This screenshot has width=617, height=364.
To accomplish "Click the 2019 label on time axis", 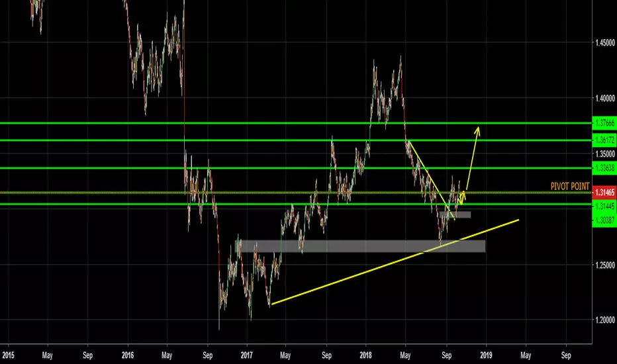I will [x=486, y=355].
